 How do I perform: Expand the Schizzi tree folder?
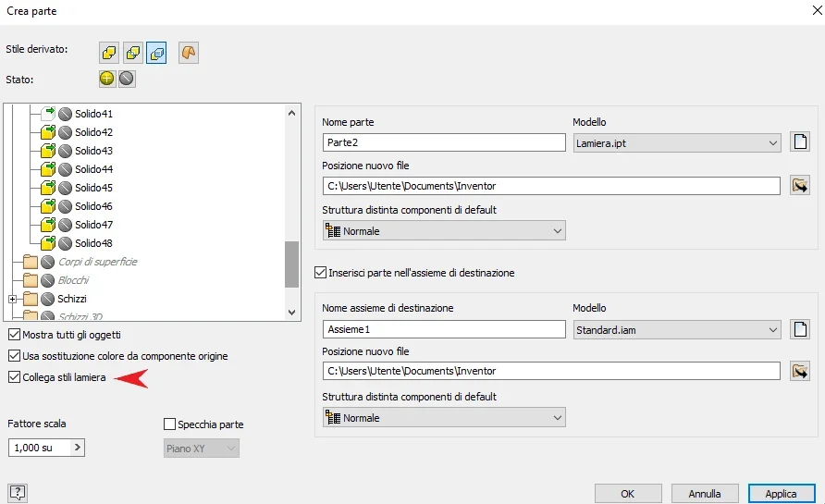[13, 299]
